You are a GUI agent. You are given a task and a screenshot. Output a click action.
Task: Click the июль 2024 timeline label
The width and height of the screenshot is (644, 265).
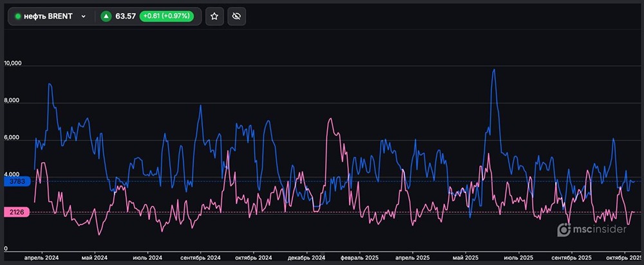(147, 257)
